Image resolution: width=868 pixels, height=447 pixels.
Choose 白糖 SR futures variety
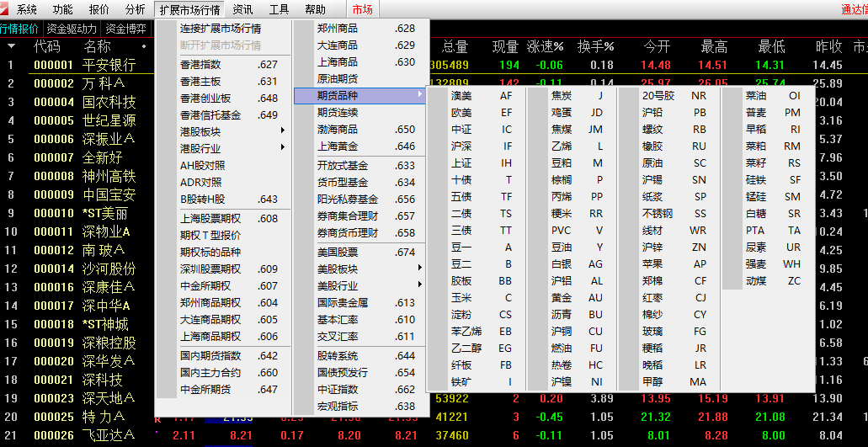[x=774, y=214]
